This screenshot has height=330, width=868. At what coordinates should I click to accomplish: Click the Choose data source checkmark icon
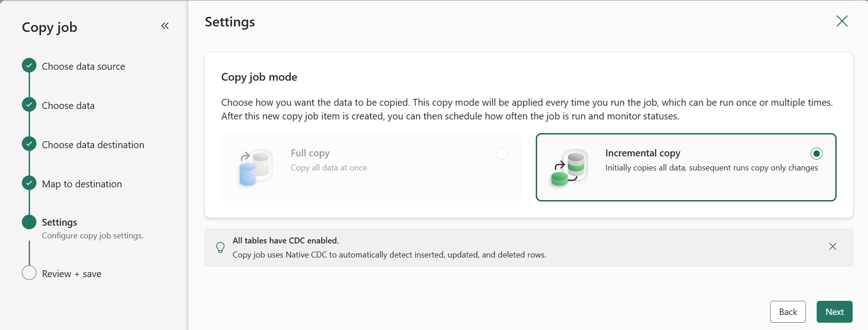pos(29,66)
